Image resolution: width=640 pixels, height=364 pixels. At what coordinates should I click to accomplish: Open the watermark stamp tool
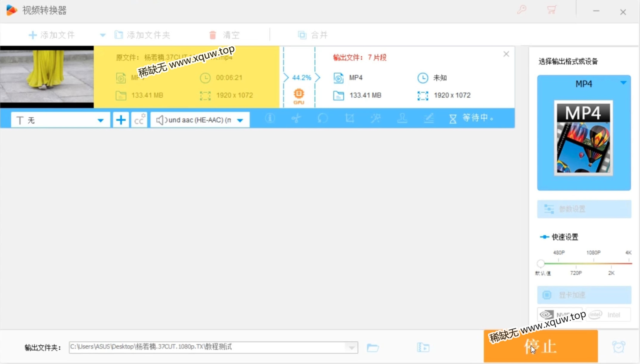pyautogui.click(x=402, y=119)
